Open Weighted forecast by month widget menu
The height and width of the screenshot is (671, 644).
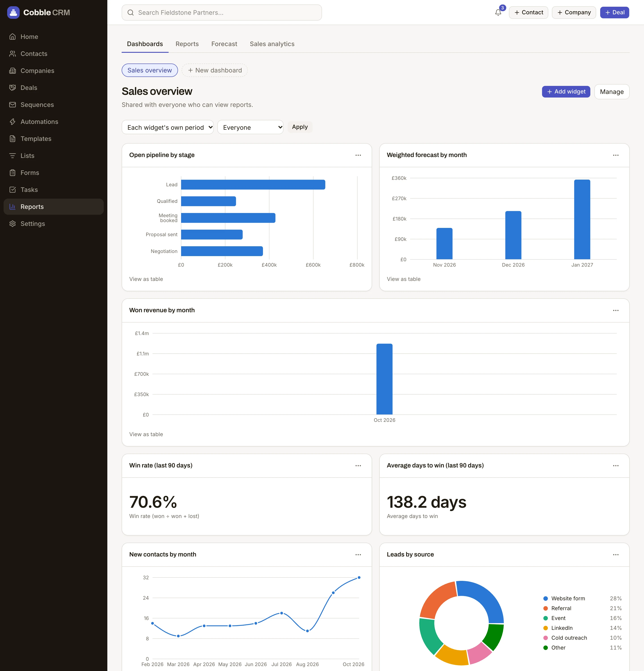[x=616, y=155]
